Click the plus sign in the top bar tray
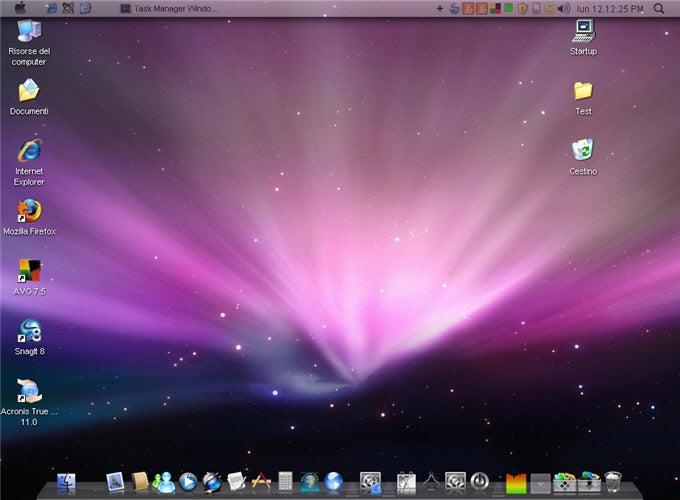The image size is (680, 500). pos(440,8)
